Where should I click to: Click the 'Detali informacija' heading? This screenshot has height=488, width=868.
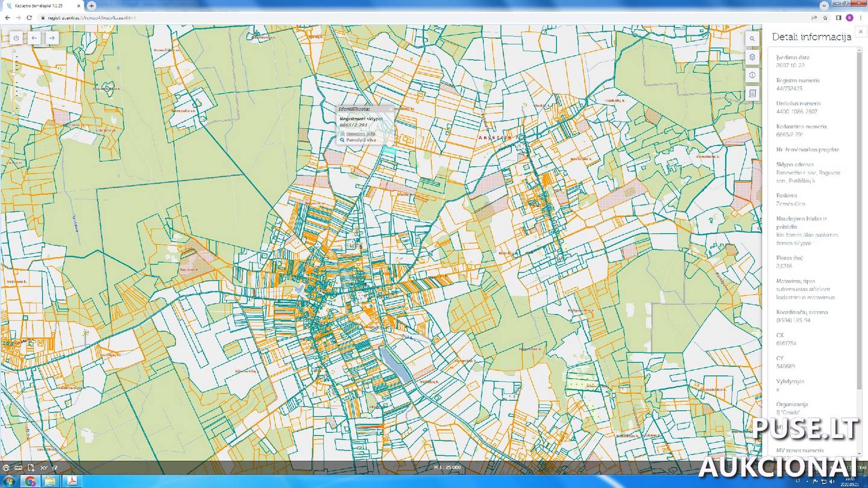click(x=811, y=37)
